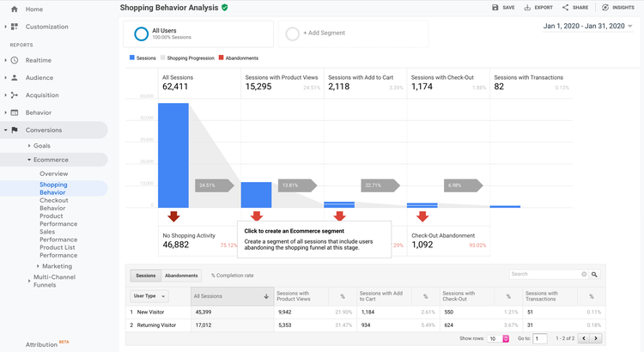Click the search magnifier icon in table
The width and height of the screenshot is (644, 352).
594,275
